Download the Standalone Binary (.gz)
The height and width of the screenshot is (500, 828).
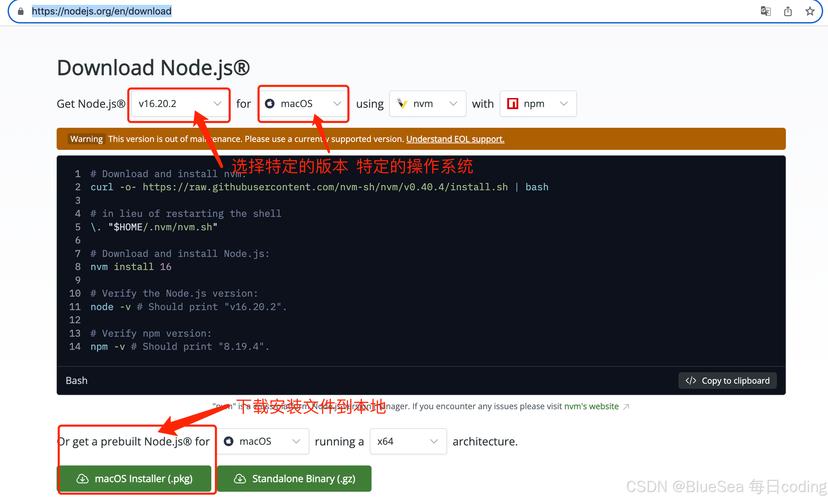[x=294, y=479]
